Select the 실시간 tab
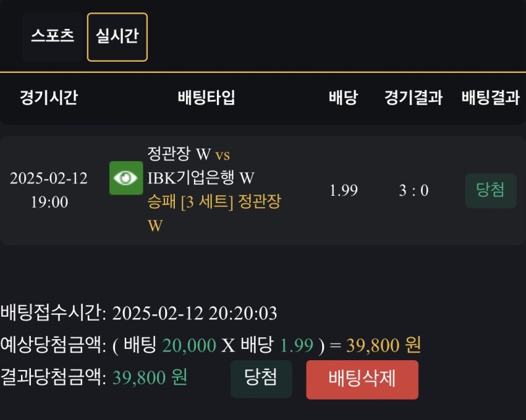 coord(117,37)
